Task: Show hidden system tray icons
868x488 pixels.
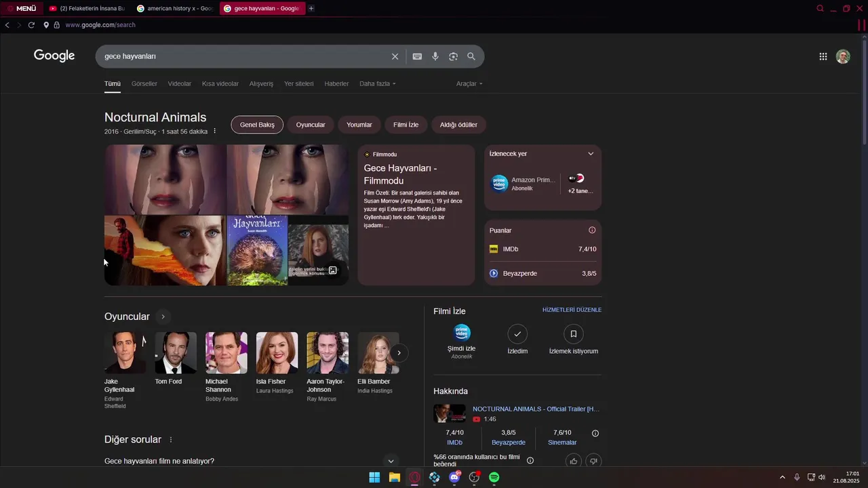Action: click(x=782, y=477)
